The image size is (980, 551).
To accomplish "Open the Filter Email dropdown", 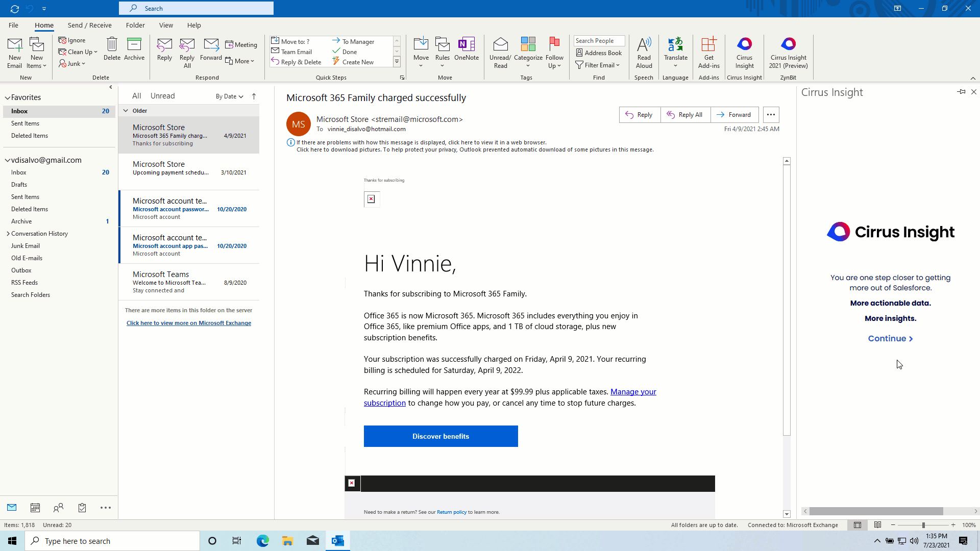I will tap(597, 65).
